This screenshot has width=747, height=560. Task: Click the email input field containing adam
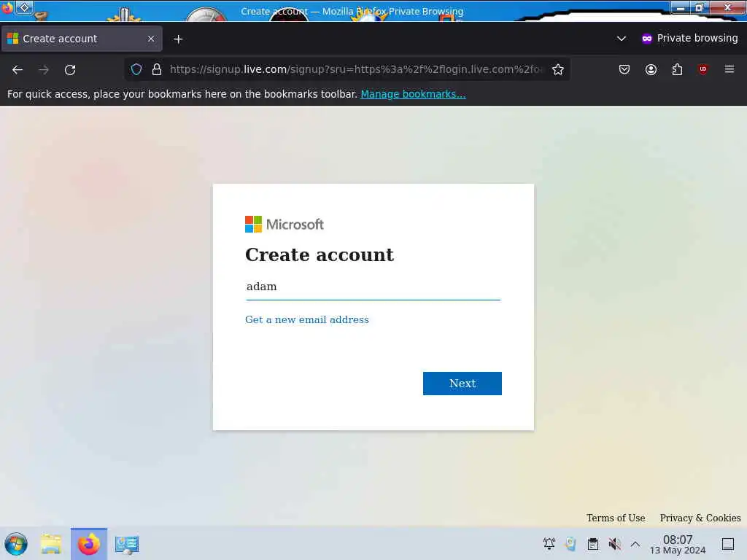tap(373, 287)
